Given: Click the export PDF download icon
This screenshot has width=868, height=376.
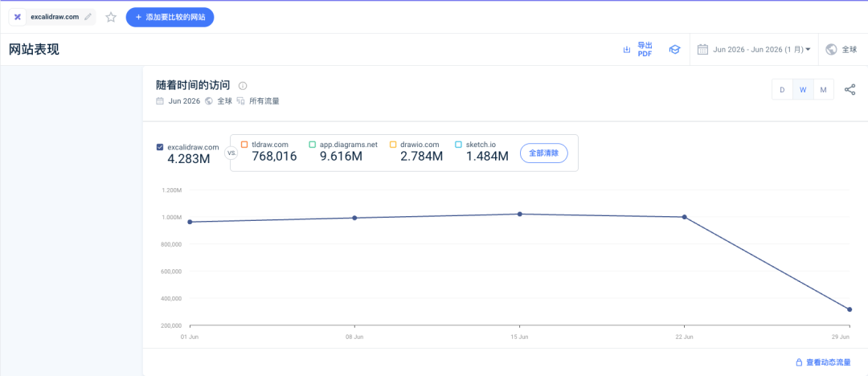Looking at the screenshot, I should tap(627, 50).
